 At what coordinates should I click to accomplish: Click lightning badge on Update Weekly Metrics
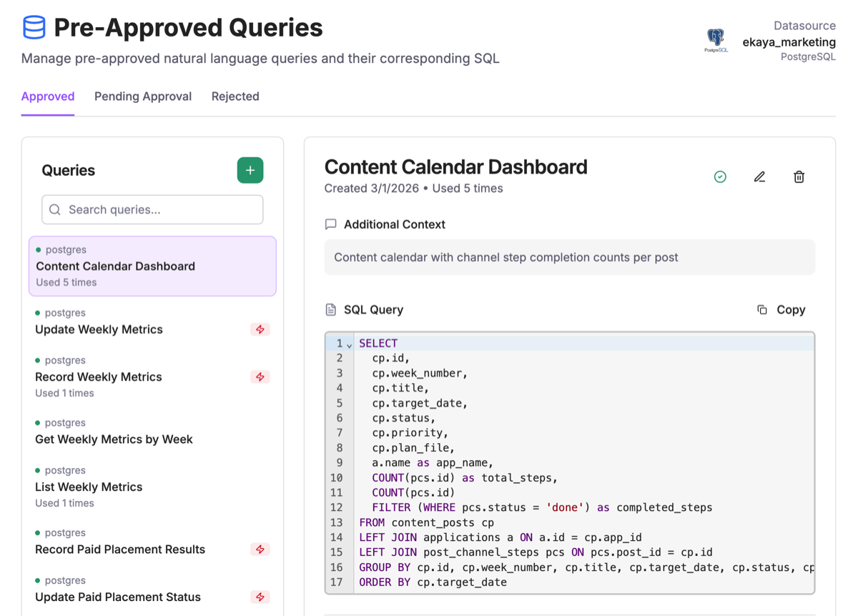pyautogui.click(x=260, y=329)
